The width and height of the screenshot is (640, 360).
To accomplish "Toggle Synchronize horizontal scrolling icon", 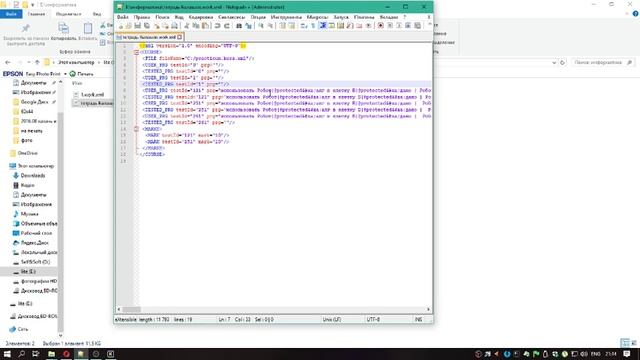I will (x=291, y=26).
